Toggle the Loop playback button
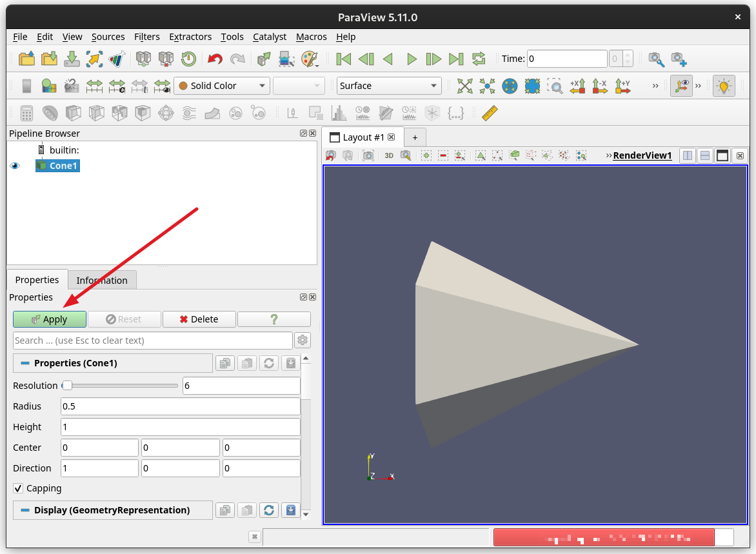Image resolution: width=756 pixels, height=554 pixels. click(x=479, y=59)
